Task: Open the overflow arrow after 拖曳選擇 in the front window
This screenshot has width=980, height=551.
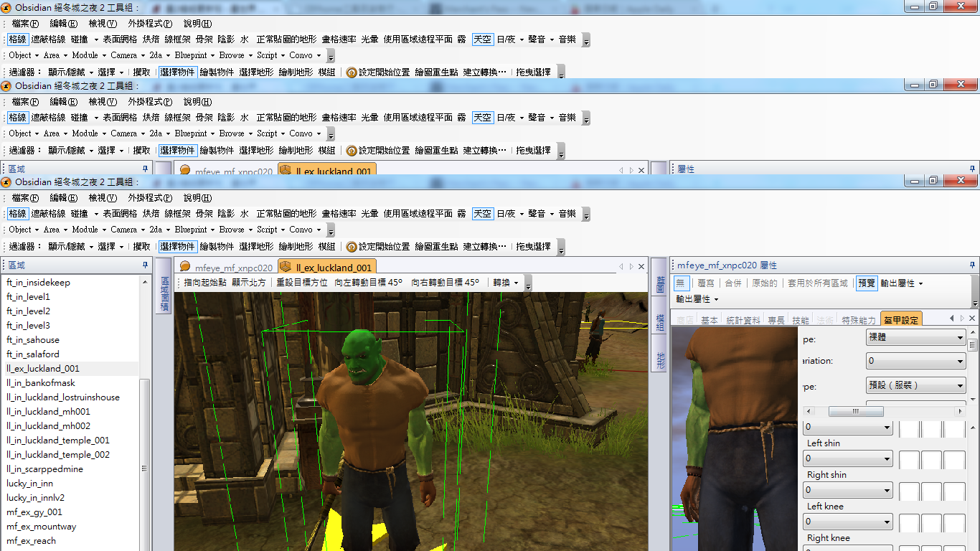Action: (560, 248)
